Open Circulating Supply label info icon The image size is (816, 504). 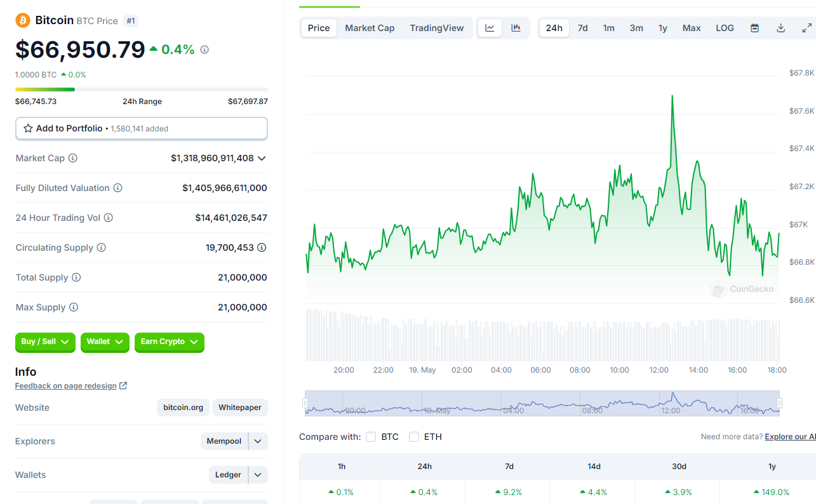[x=102, y=248]
